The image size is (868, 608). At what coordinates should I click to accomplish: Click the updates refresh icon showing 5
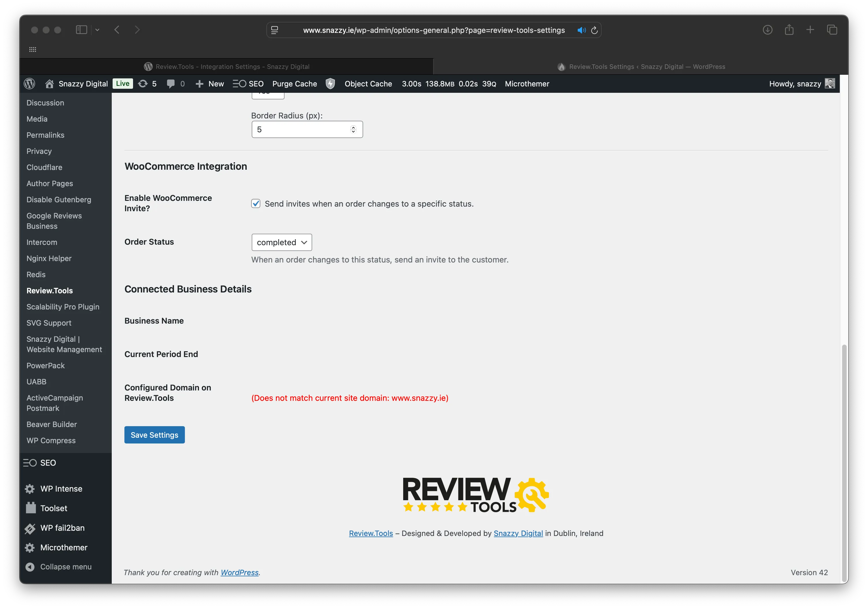pos(143,84)
